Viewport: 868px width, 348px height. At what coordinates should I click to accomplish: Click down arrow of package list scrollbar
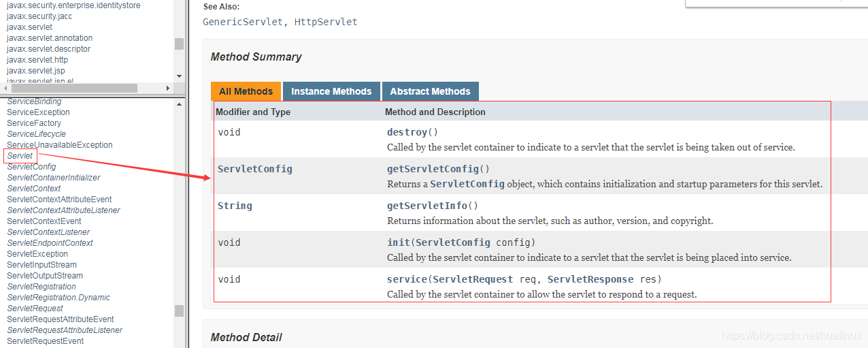point(179,76)
